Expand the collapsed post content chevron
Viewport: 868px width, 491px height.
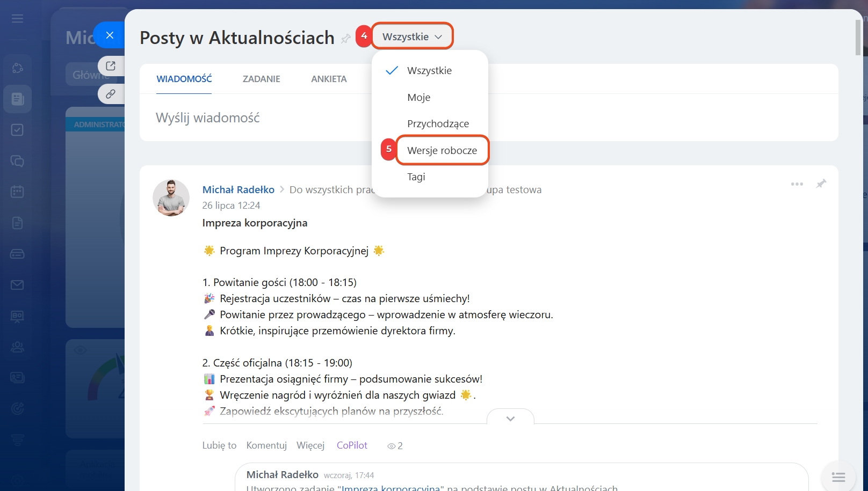pos(510,419)
